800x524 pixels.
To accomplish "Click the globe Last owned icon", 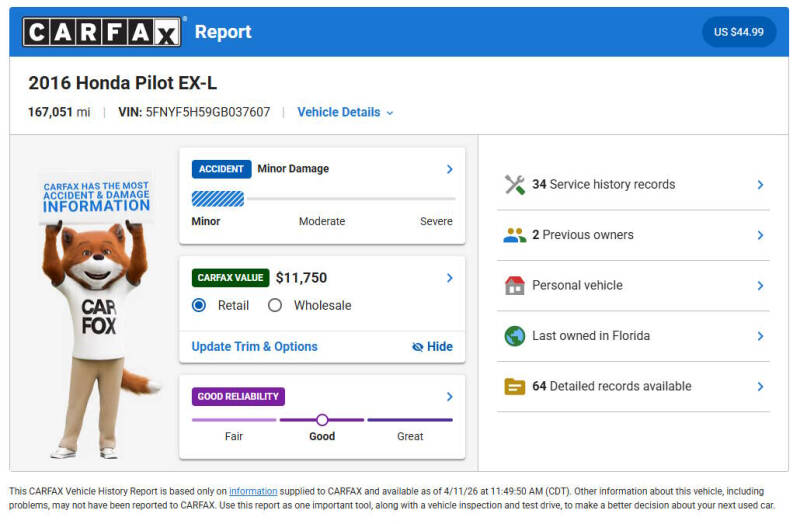I will (515, 336).
